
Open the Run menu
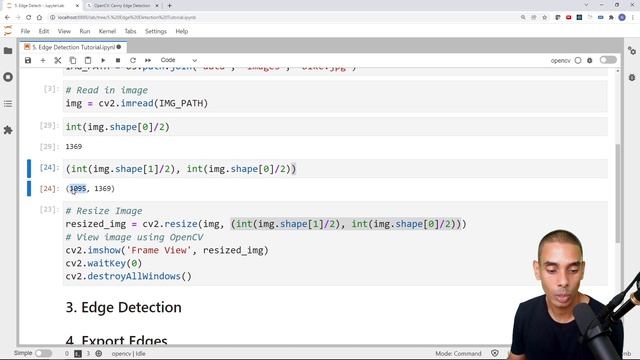[84, 31]
